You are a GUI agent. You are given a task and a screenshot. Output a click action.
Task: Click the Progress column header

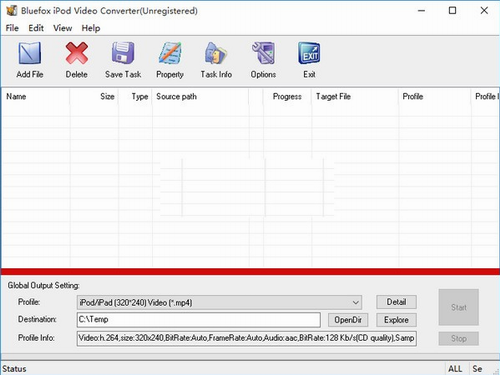point(287,97)
